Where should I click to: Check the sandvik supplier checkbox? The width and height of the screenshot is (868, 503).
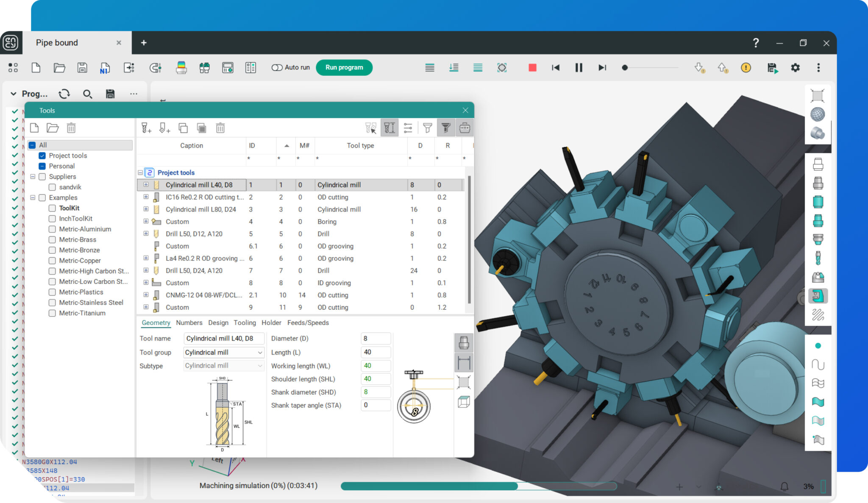point(52,187)
